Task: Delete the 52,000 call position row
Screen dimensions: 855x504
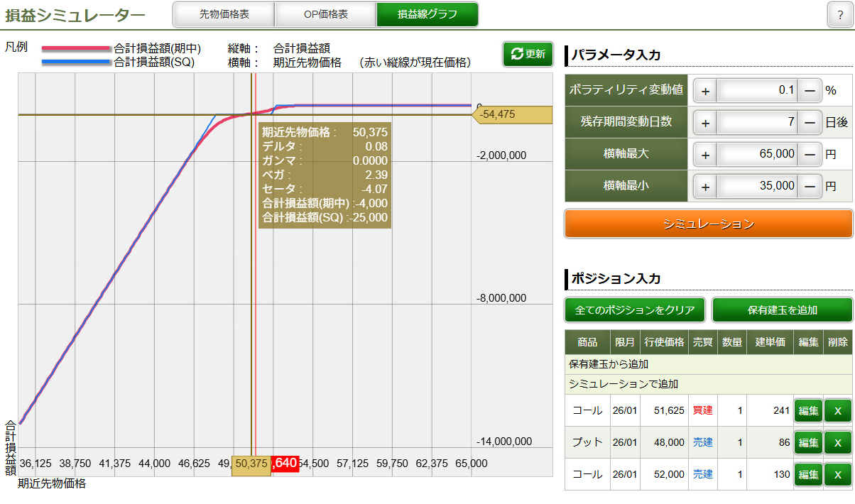Action: [x=837, y=474]
